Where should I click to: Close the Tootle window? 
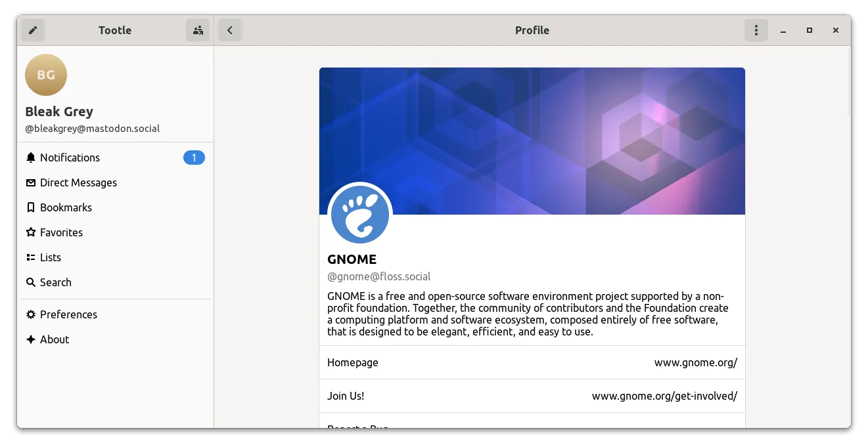836,30
